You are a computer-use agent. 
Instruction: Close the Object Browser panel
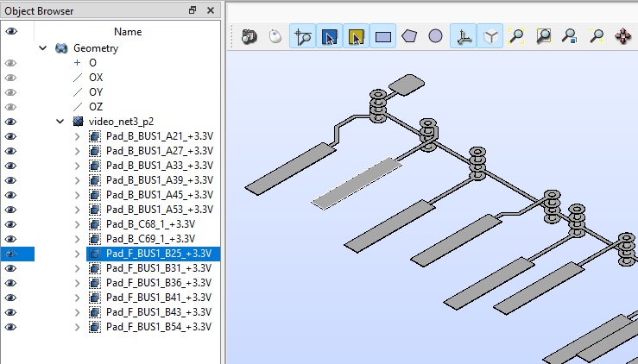point(211,10)
